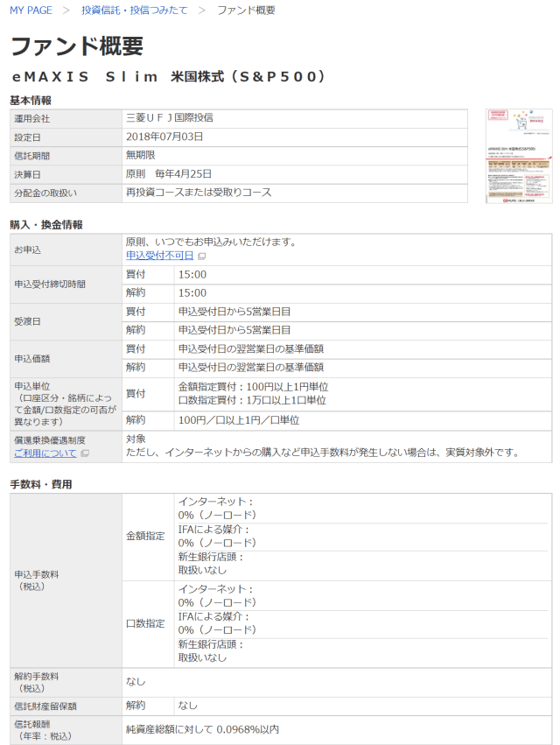The width and height of the screenshot is (560, 745).
Task: Click external-window icon beside 申込受付不可日
Action: [x=202, y=257]
